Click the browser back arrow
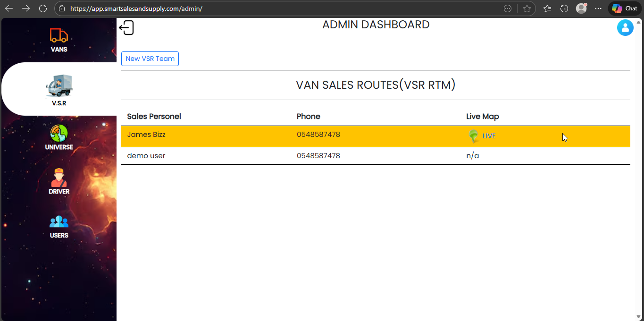 coord(9,8)
